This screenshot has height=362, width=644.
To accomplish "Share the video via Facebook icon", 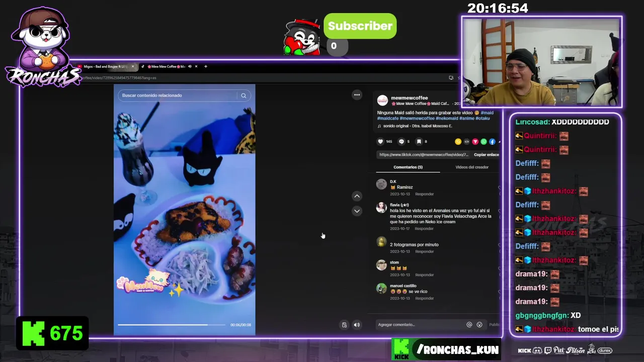I will coord(492,142).
